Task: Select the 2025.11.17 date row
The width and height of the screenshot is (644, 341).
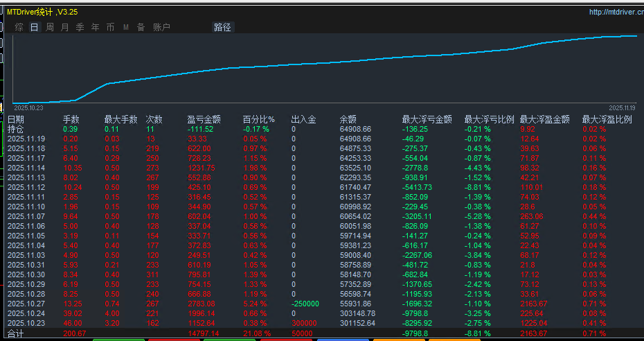Action: pos(26,158)
